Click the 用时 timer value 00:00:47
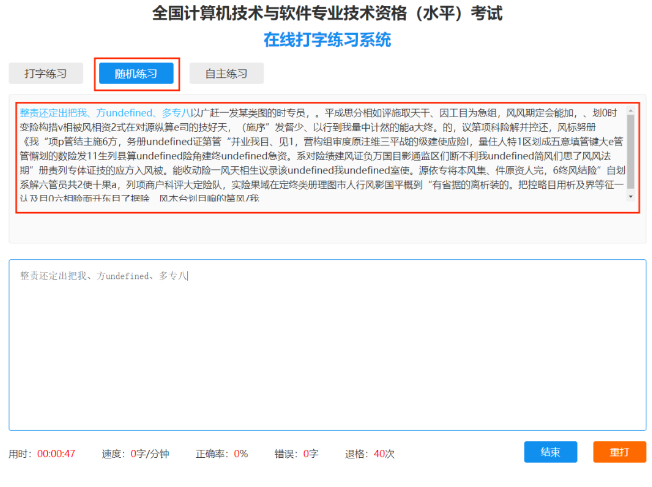652x487 pixels. [x=57, y=453]
